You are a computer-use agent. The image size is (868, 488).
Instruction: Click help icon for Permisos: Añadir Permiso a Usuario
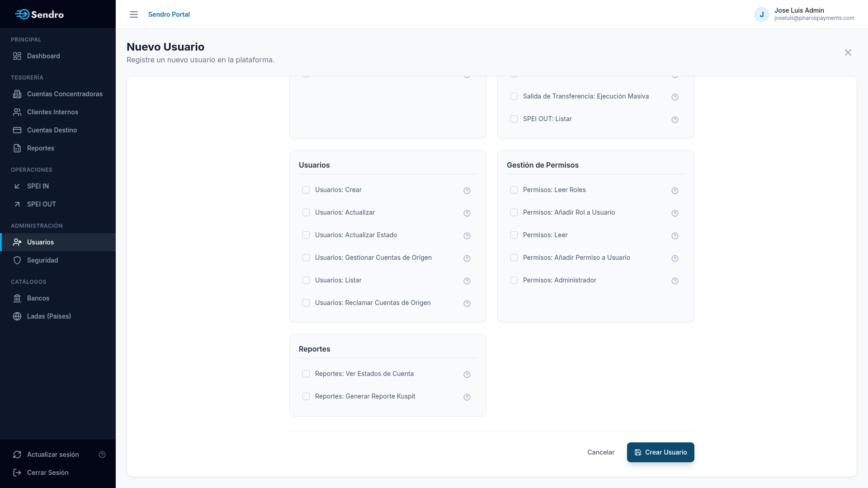tap(675, 258)
